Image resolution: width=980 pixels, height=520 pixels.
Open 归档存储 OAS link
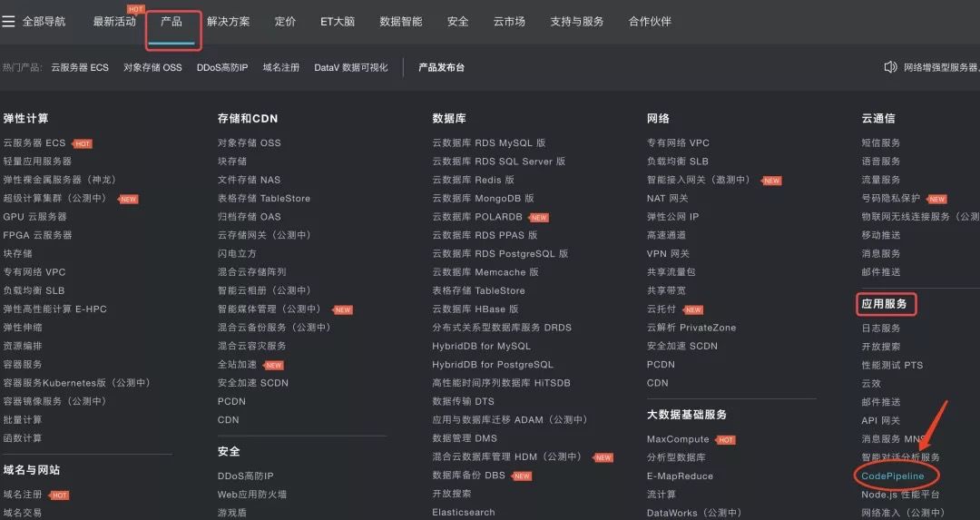pos(250,216)
